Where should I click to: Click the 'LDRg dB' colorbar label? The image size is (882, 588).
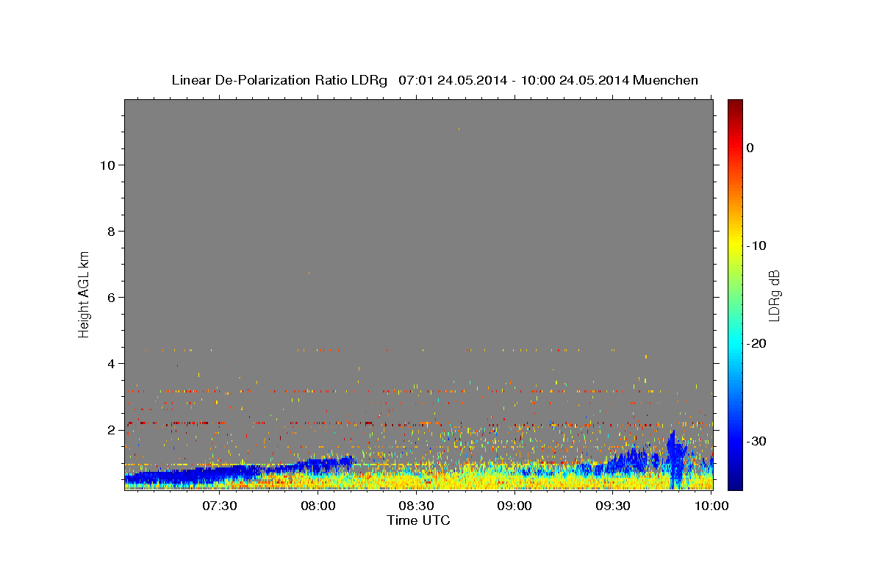pos(773,295)
